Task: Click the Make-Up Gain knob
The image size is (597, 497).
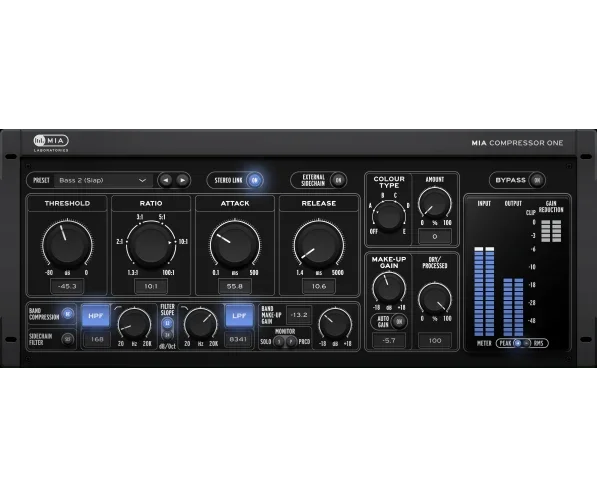Action: (x=389, y=288)
